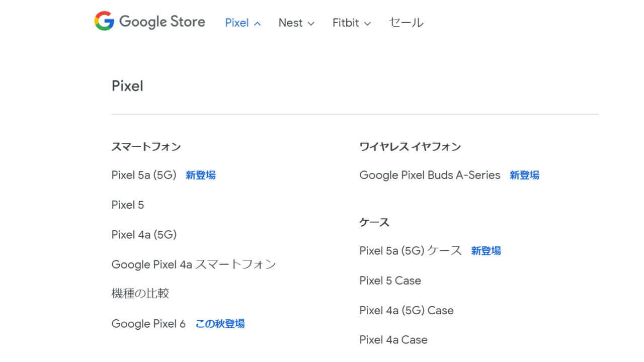This screenshot has height=362, width=644.
Task: Select Pixel 4a (5G) from smartphone list
Action: (144, 234)
